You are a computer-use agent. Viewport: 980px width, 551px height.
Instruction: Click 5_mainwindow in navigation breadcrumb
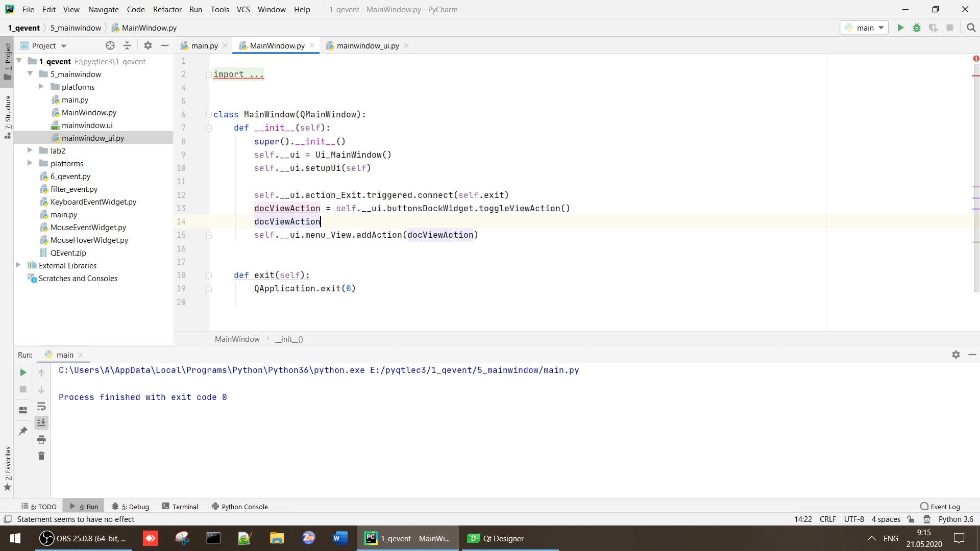tap(76, 28)
